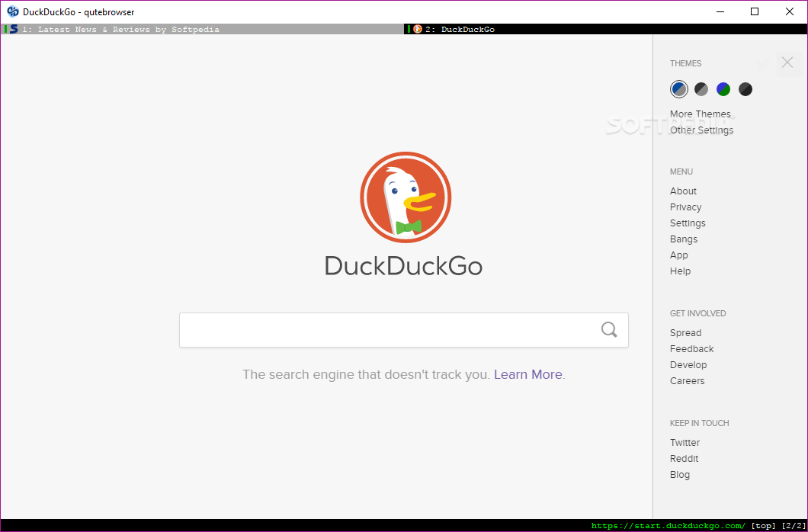Click the THEMES section heading
This screenshot has width=808, height=532.
tap(686, 63)
